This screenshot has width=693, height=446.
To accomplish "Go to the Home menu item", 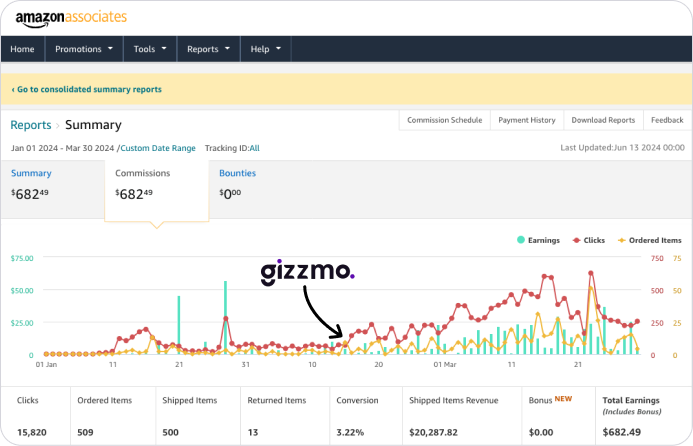I will (x=22, y=49).
